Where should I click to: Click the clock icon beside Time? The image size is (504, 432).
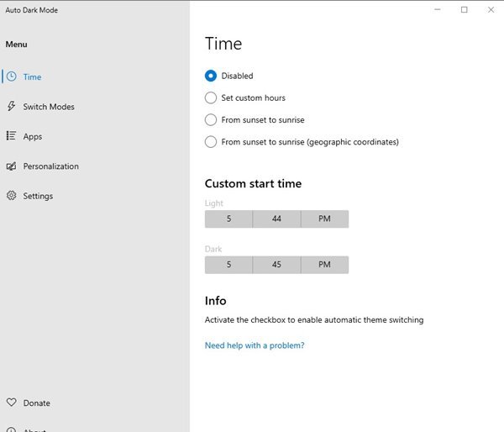pyautogui.click(x=11, y=76)
